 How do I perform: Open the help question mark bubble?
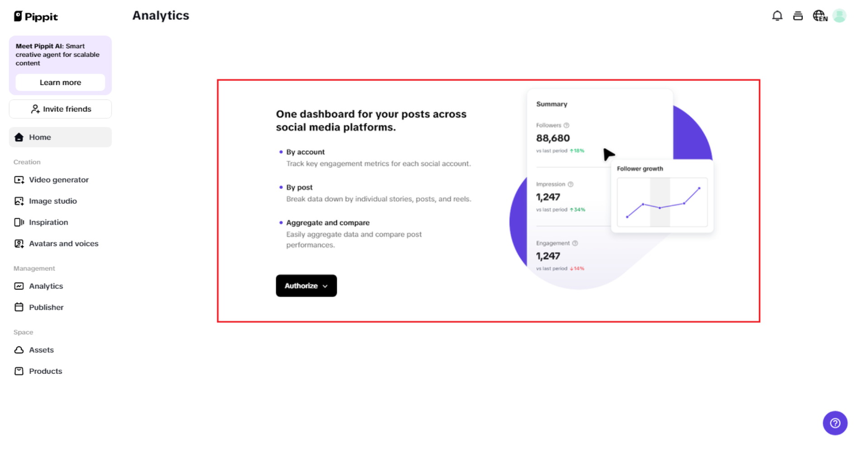(x=835, y=423)
